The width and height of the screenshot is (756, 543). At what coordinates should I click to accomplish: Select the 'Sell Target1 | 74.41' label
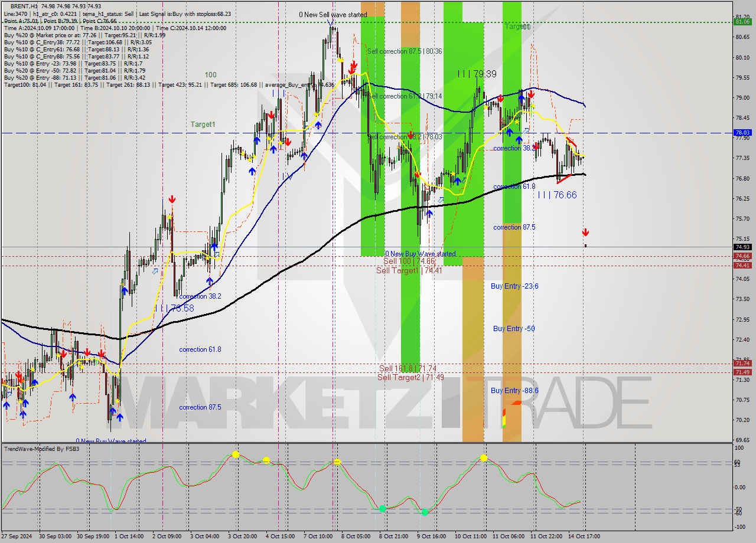coord(409,270)
